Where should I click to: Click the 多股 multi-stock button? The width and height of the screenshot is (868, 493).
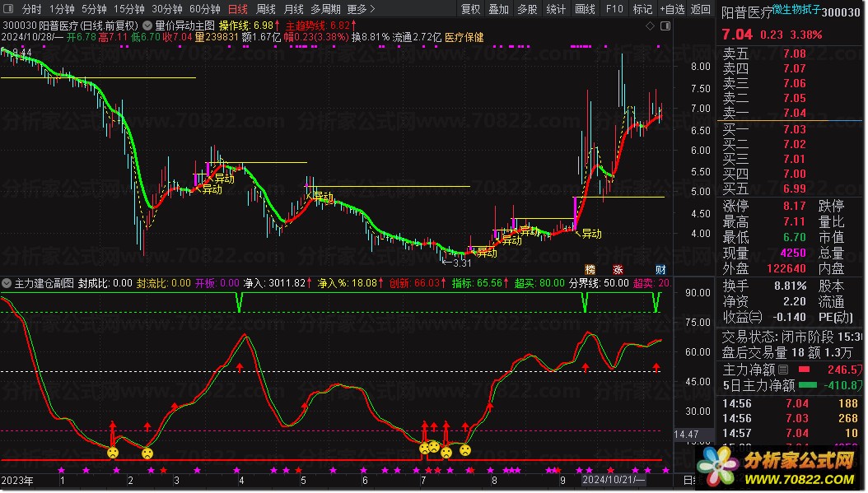[528, 9]
